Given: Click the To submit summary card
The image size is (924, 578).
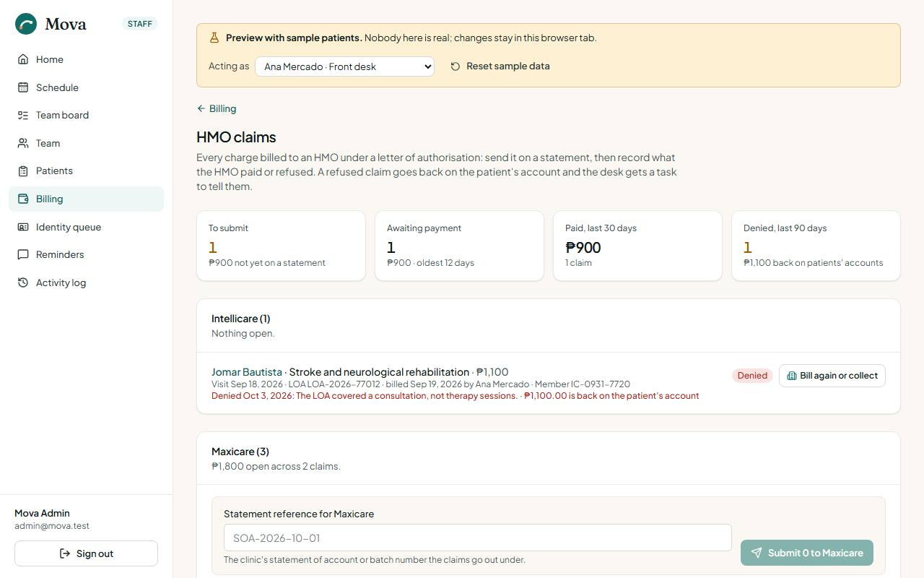Looking at the screenshot, I should (x=281, y=246).
